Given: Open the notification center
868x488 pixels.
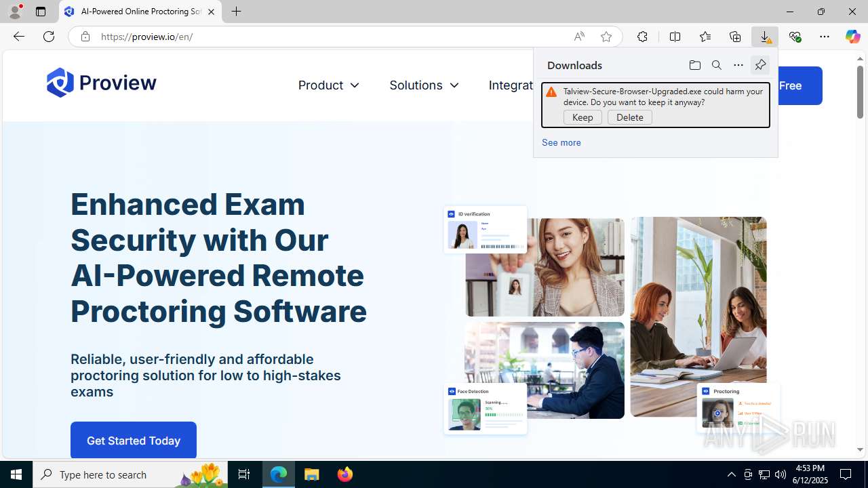Looking at the screenshot, I should [846, 474].
